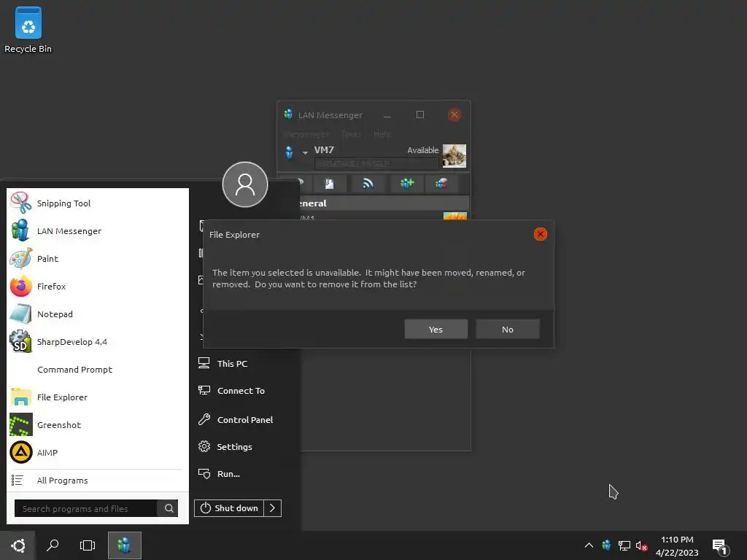The width and height of the screenshot is (747, 560).
Task: Decline removal by clicking No
Action: [x=508, y=329]
